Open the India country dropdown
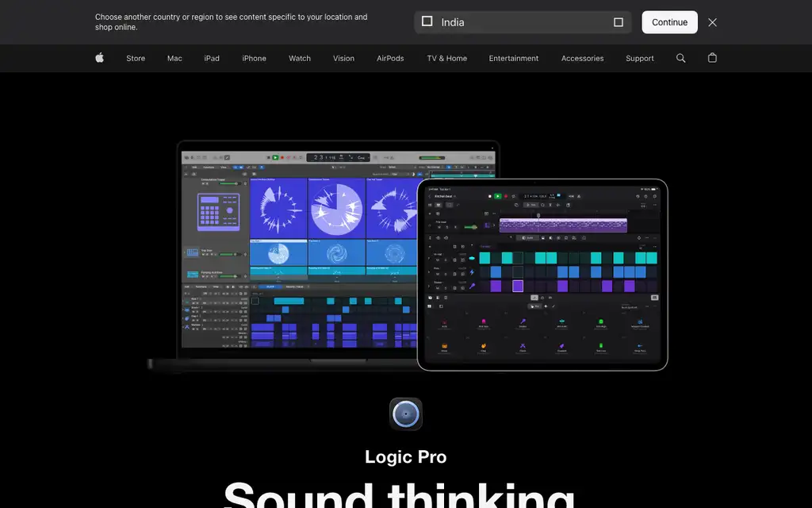This screenshot has width=812, height=508. [x=523, y=22]
